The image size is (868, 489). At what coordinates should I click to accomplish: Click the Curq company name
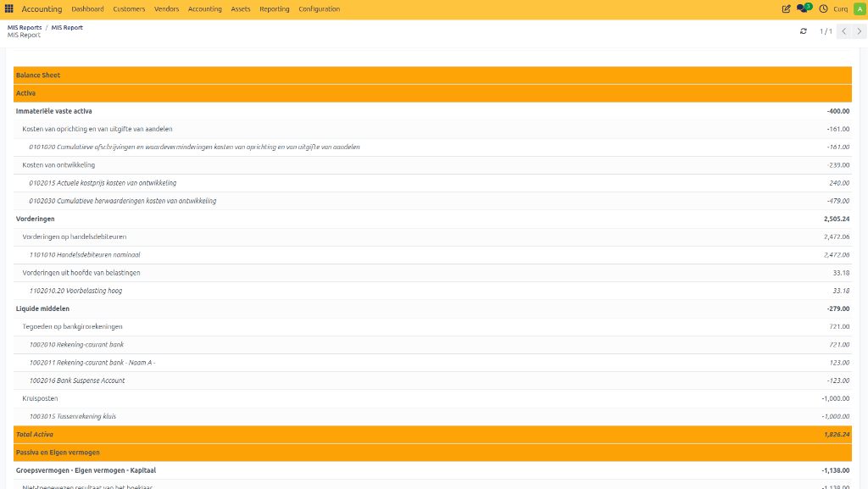coord(840,8)
